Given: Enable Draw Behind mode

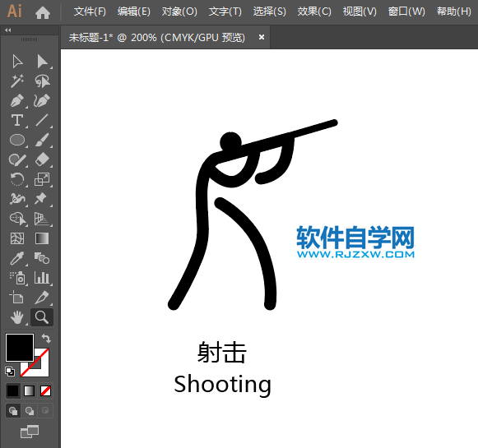Looking at the screenshot, I should pos(30,411).
